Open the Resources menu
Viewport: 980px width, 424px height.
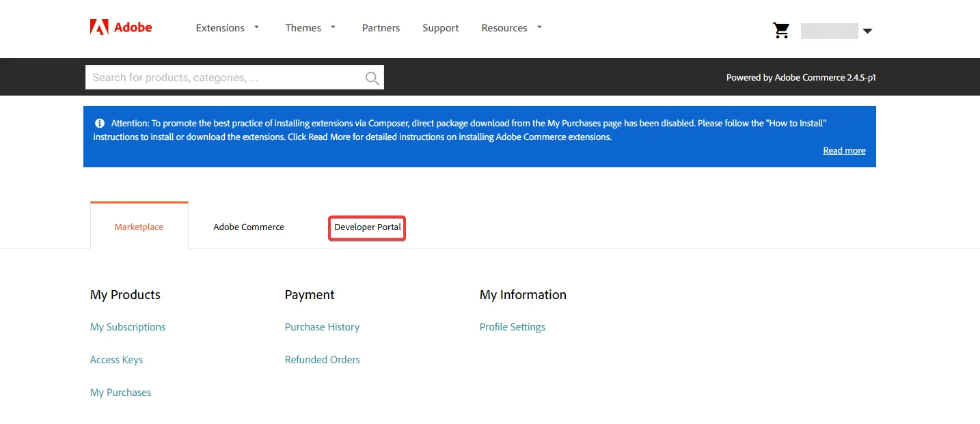[x=504, y=28]
